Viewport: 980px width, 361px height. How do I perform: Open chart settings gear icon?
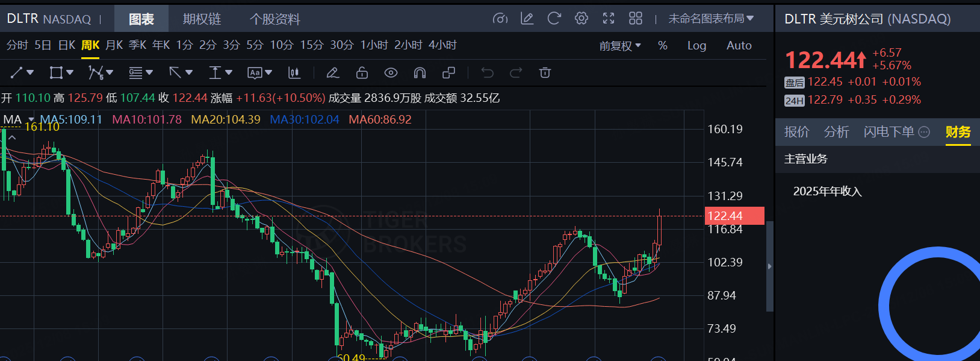[581, 19]
